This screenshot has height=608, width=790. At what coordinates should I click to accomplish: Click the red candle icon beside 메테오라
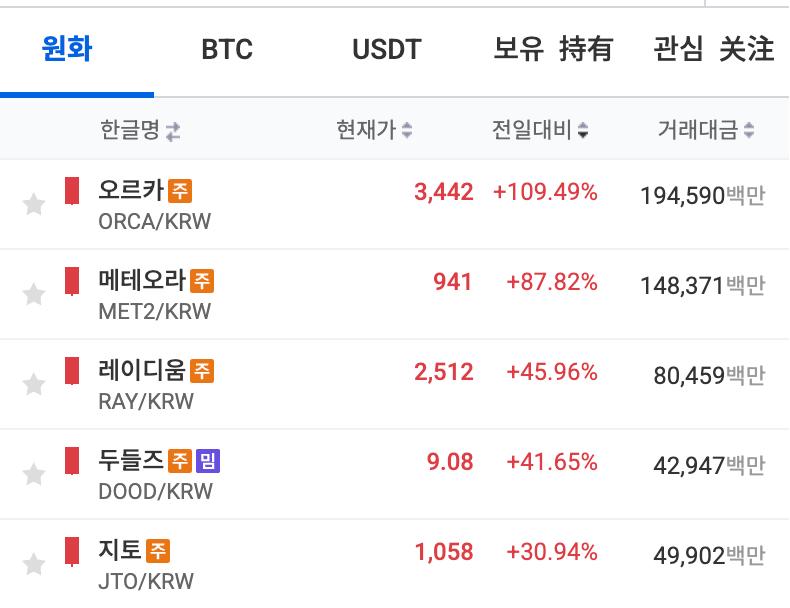coord(72,280)
